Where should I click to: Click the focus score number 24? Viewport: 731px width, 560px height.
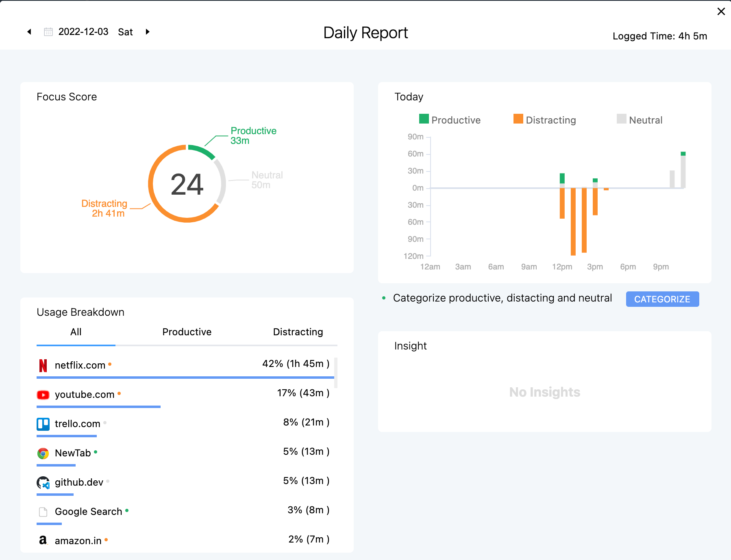click(x=187, y=184)
